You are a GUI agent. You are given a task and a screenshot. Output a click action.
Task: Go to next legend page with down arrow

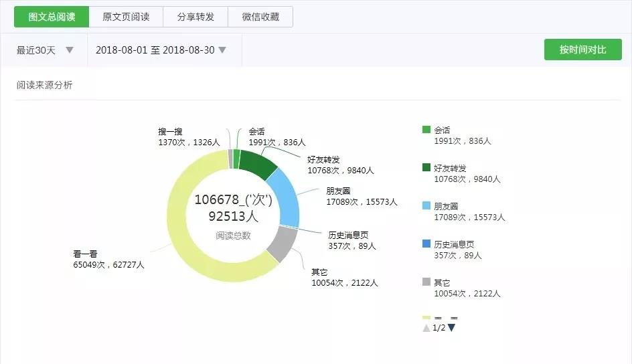click(451, 328)
